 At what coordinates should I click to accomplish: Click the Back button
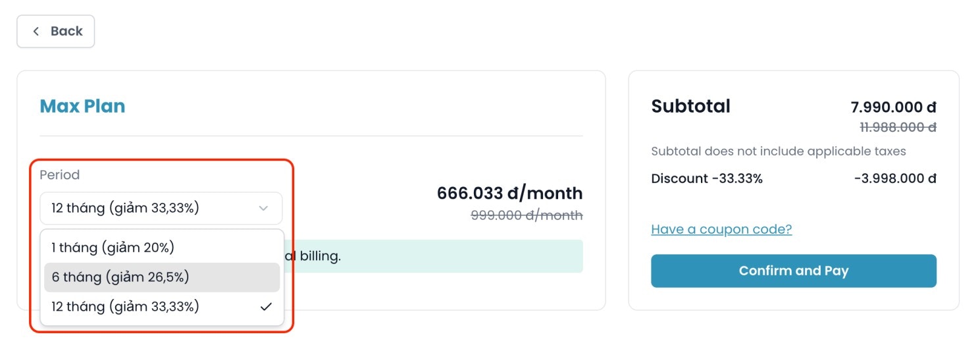[56, 32]
